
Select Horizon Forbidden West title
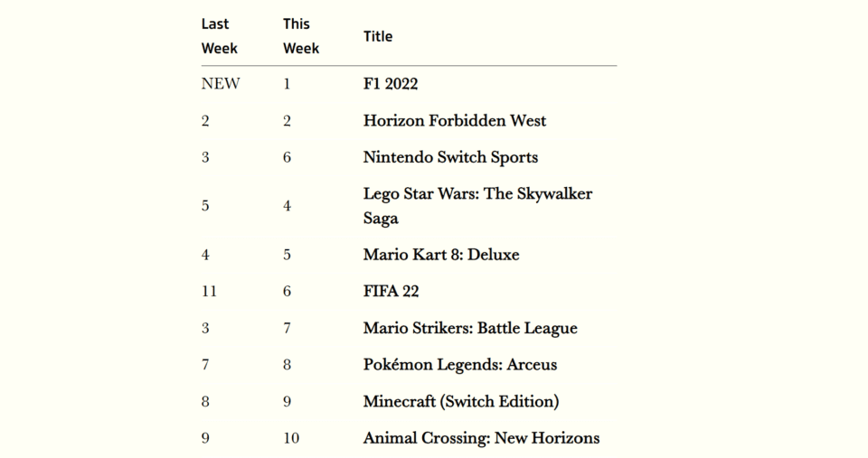[455, 120]
